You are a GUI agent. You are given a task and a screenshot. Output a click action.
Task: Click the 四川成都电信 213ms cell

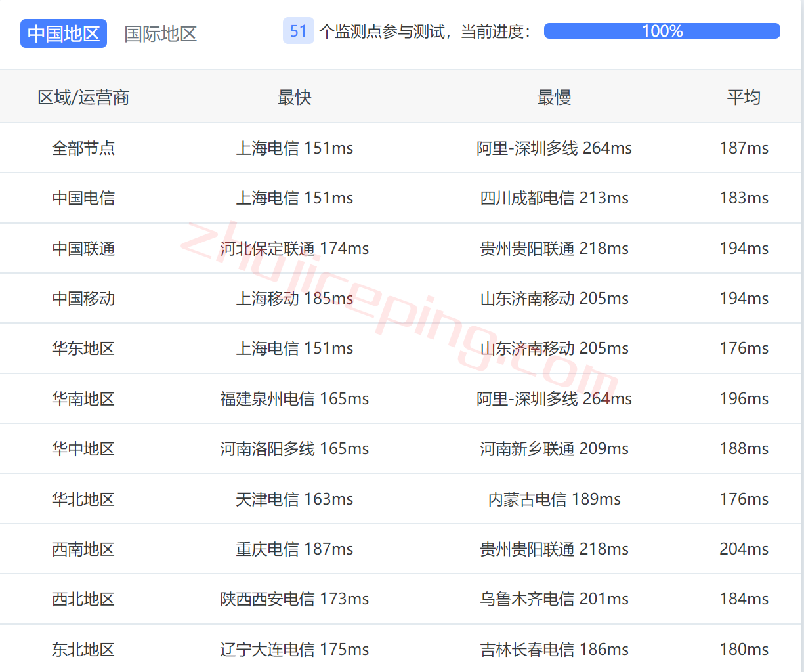554,198
